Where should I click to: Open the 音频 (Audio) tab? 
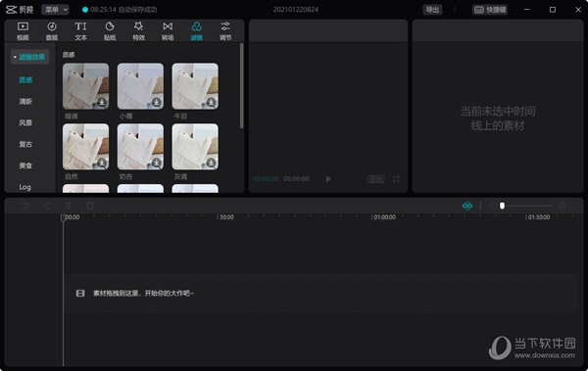(52, 30)
